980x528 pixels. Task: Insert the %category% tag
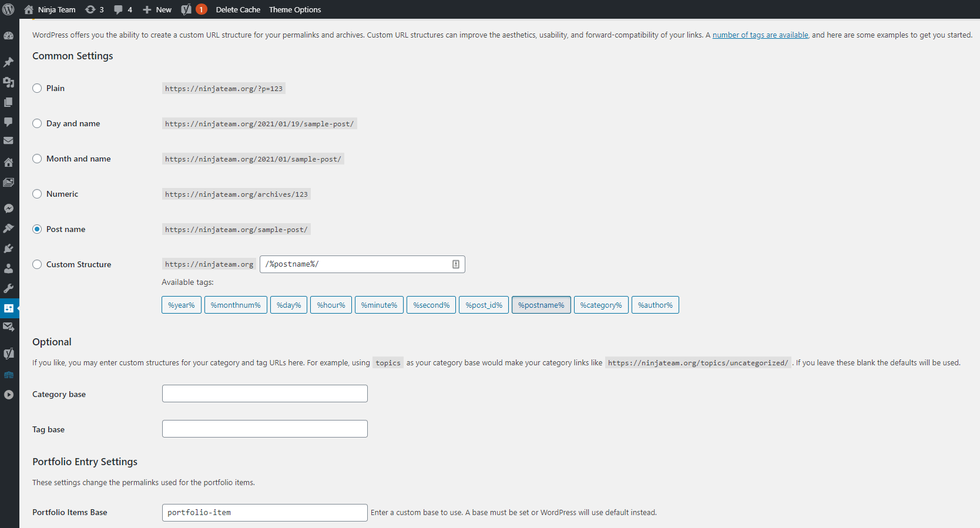point(601,305)
